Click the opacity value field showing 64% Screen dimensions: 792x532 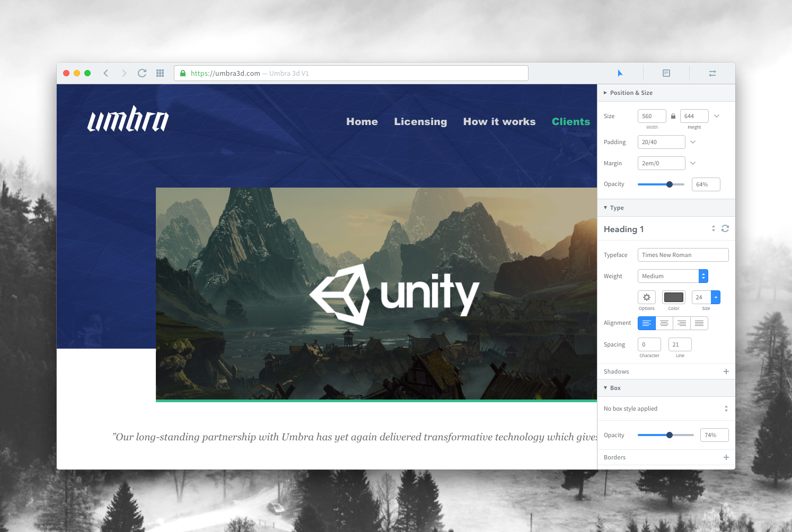coord(706,184)
